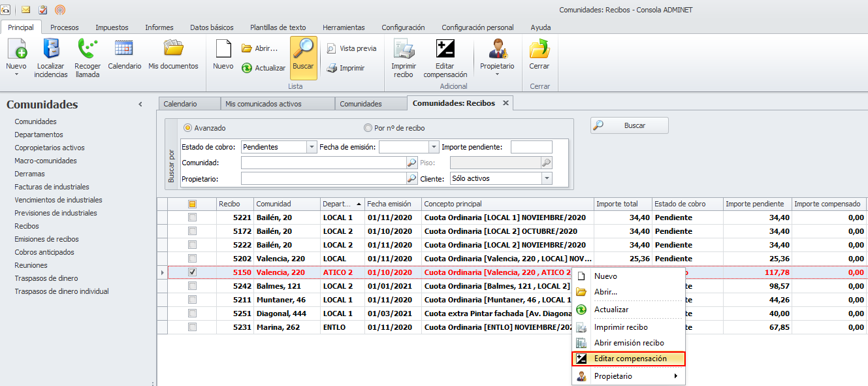The height and width of the screenshot is (386, 868).
Task: Click the Propietario search input field
Action: coord(324,178)
